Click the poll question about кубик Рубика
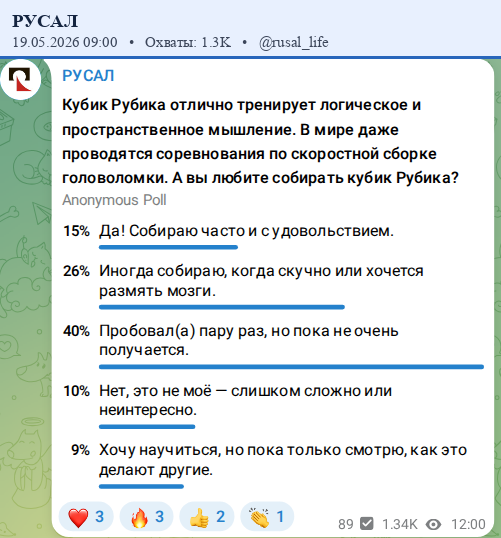 (260, 141)
